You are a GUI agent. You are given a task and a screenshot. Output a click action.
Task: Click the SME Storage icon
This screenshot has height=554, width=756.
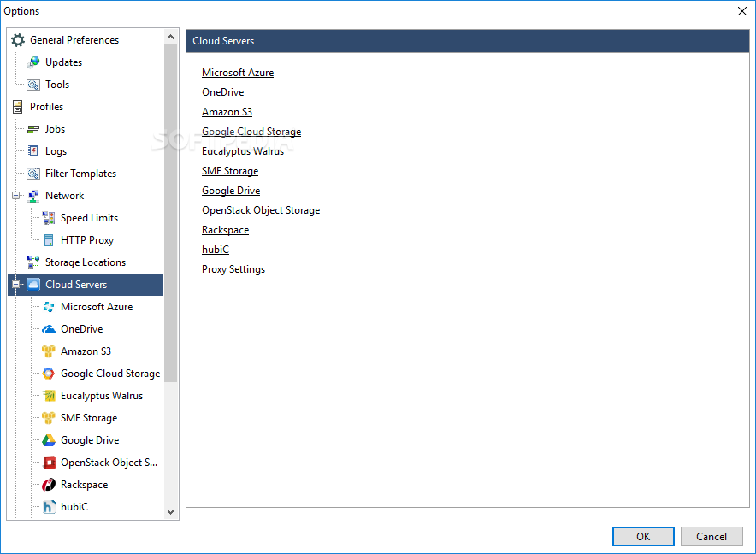point(49,418)
